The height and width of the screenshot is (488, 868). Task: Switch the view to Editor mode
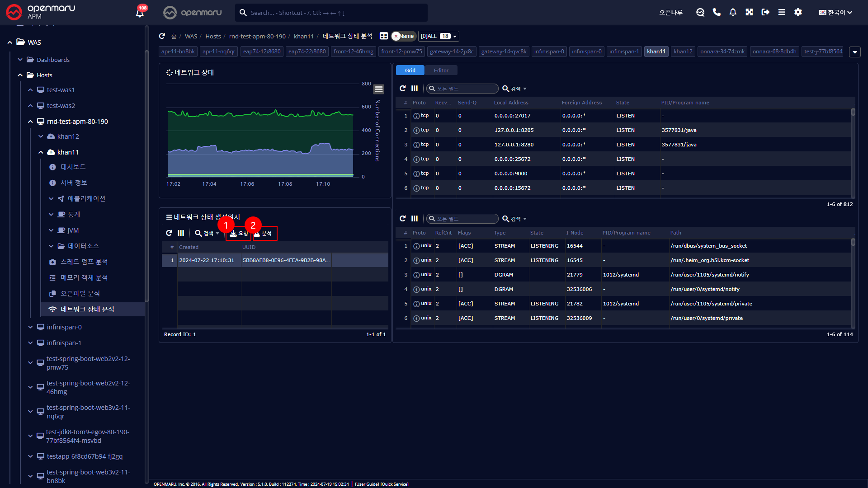441,70
